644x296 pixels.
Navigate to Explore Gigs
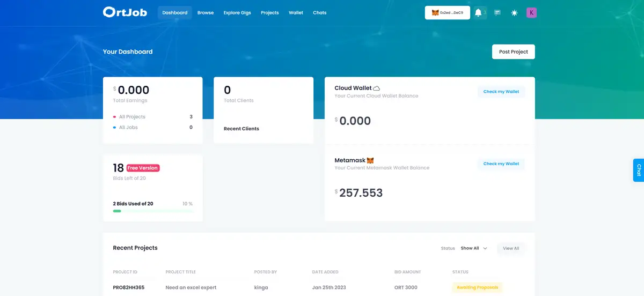[237, 13]
